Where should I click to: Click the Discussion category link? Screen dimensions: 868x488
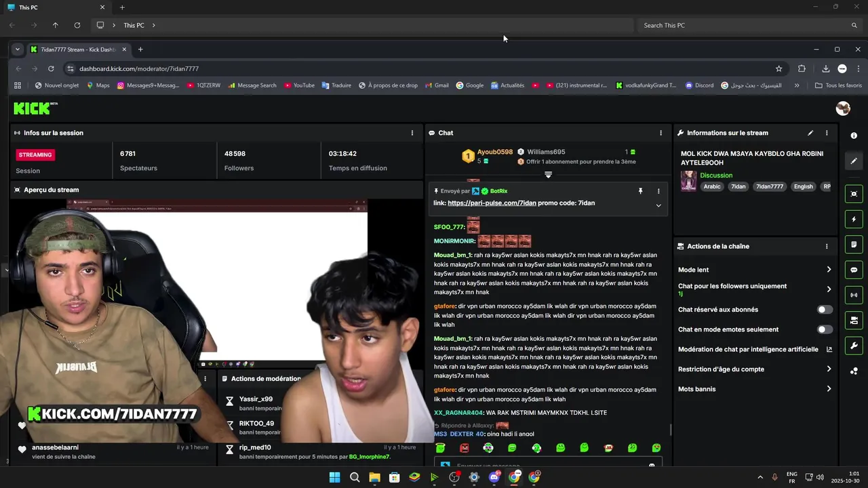(x=716, y=176)
